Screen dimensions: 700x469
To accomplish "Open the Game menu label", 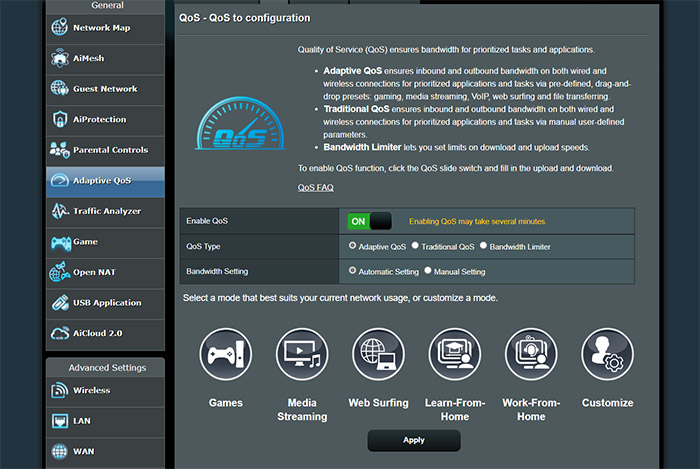I will coord(85,242).
